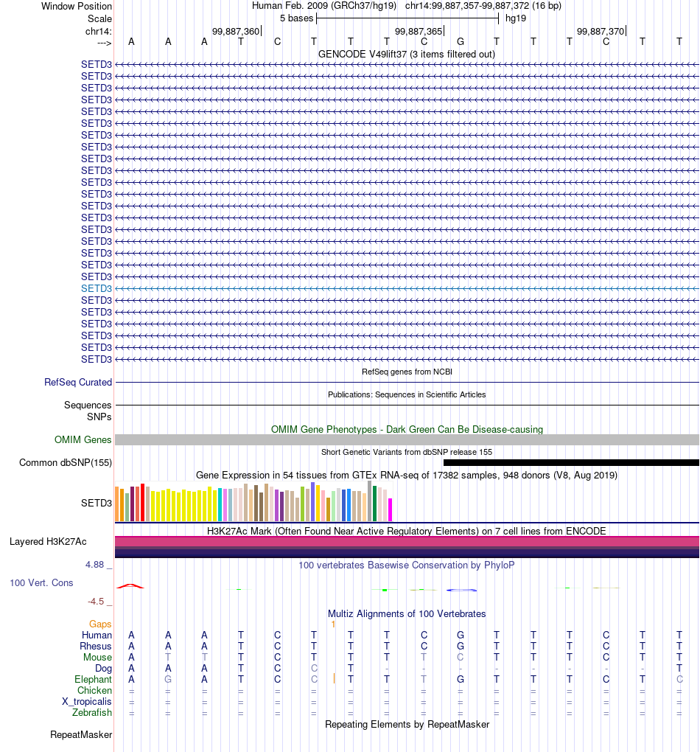700x752 pixels.
Task: Click the Window Position label
Action: [x=77, y=6]
